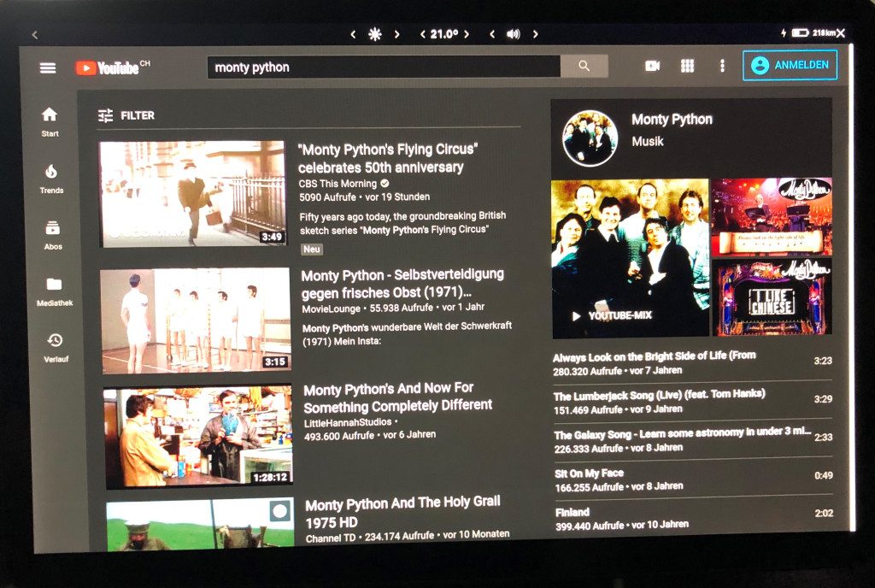Screen dimensions: 875x588
Task: Open the CBS This Morning channel
Action: coord(338,184)
